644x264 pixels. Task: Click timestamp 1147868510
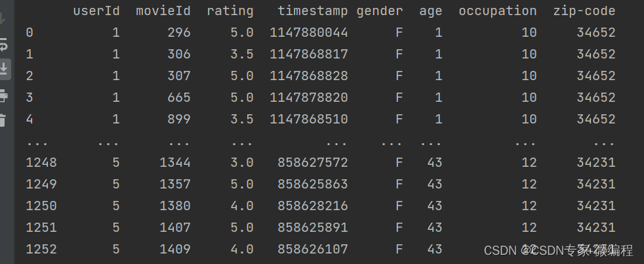[309, 120]
